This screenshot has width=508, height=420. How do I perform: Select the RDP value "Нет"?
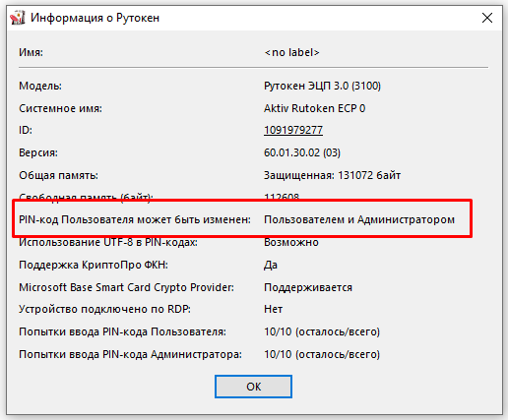(x=273, y=309)
